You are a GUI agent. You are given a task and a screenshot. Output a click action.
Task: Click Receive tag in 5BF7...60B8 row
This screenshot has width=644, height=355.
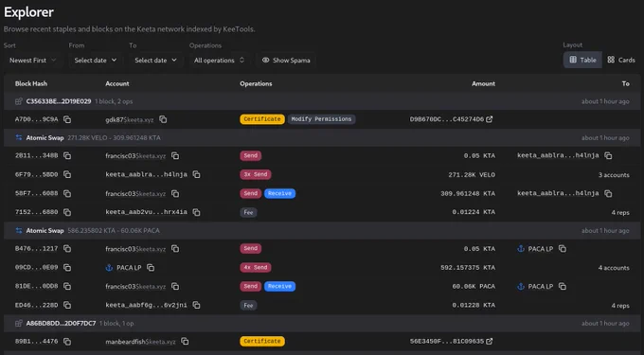[279, 193]
